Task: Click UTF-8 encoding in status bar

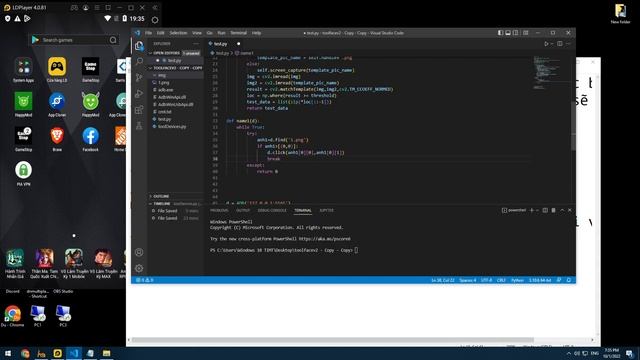Action: [x=486, y=280]
